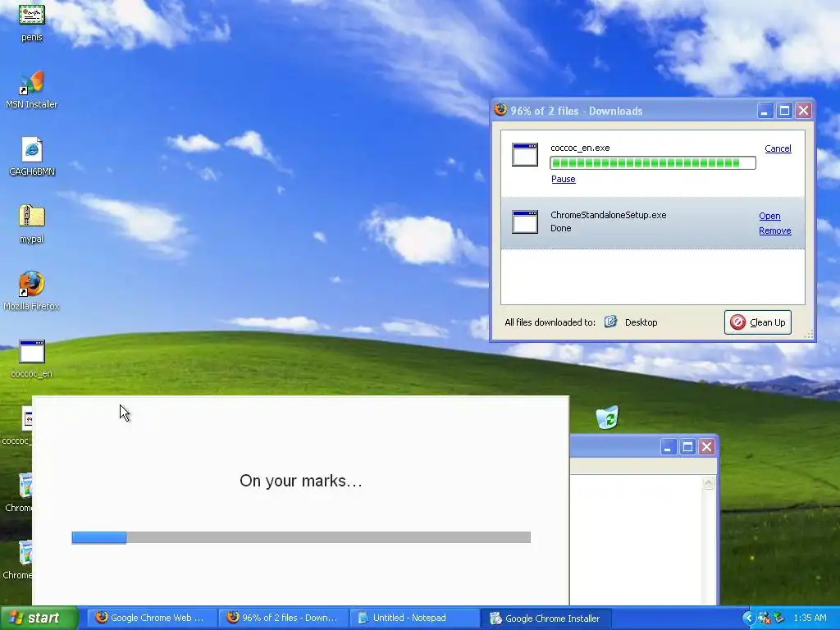Maximize the Notepad window
This screenshot has width=840, height=630.
(x=687, y=447)
